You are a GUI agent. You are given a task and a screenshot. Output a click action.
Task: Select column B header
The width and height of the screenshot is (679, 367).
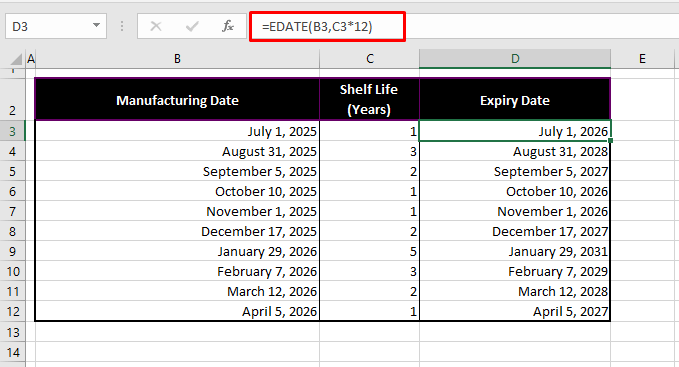(x=178, y=59)
